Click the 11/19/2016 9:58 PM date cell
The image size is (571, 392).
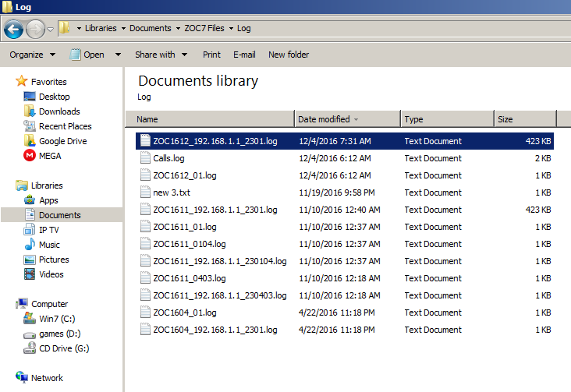(x=337, y=192)
